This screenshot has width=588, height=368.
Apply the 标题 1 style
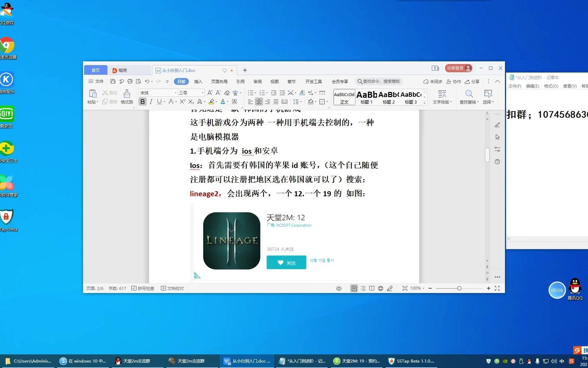click(x=367, y=97)
